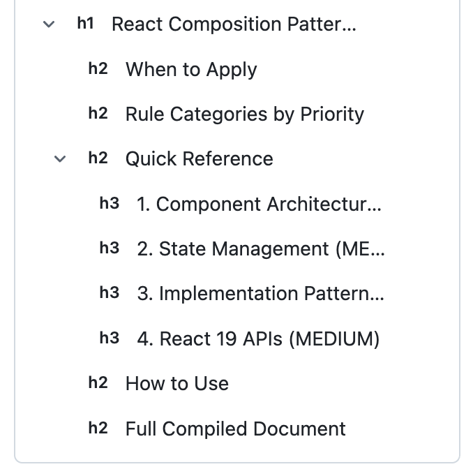Click h2 badge beside Quick Reference

pos(98,158)
